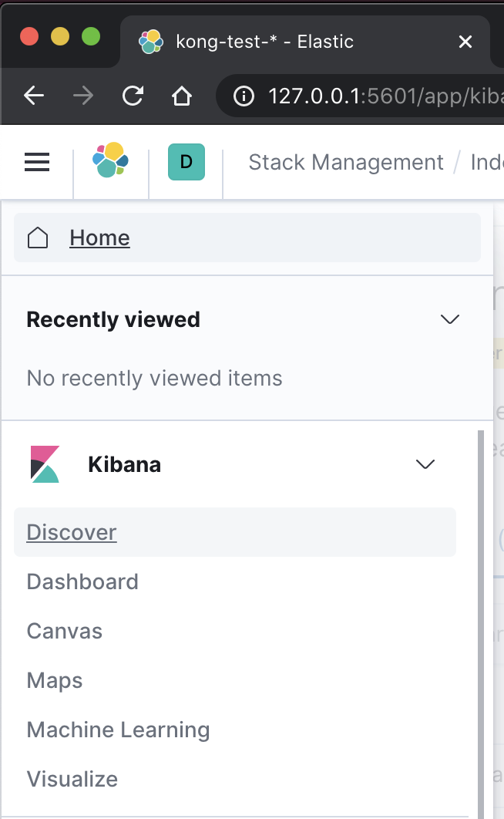Close the kong-test Elastic browser tab
The width and height of the screenshot is (504, 819).
[465, 42]
